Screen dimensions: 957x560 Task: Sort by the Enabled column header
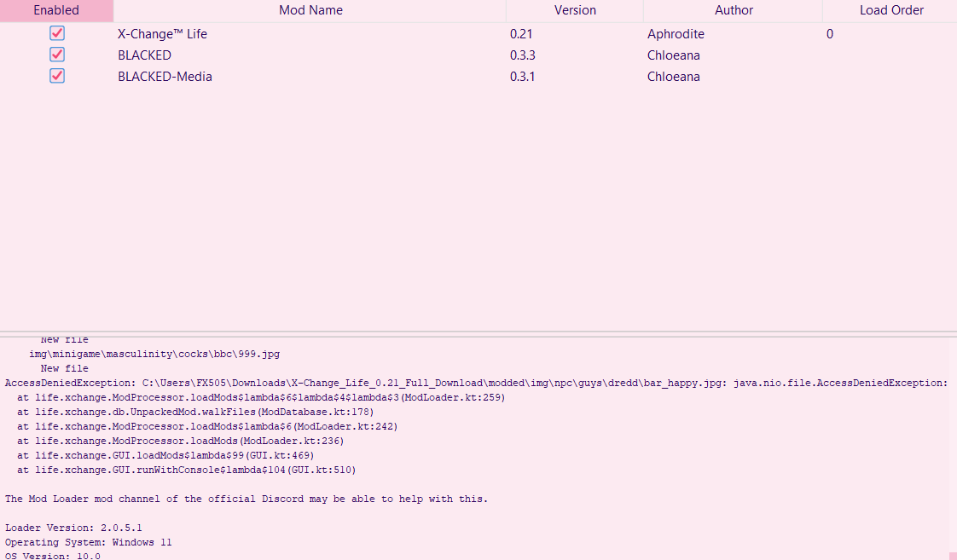56,10
